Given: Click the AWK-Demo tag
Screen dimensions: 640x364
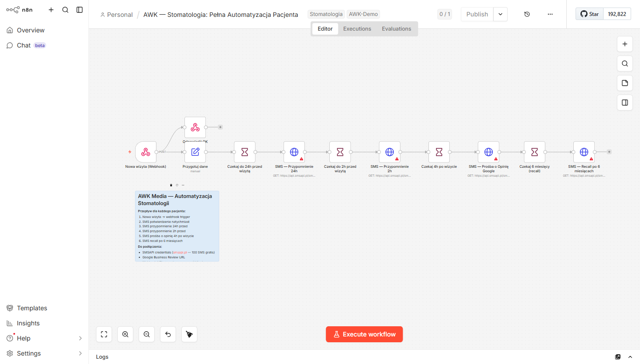Looking at the screenshot, I should 364,14.
